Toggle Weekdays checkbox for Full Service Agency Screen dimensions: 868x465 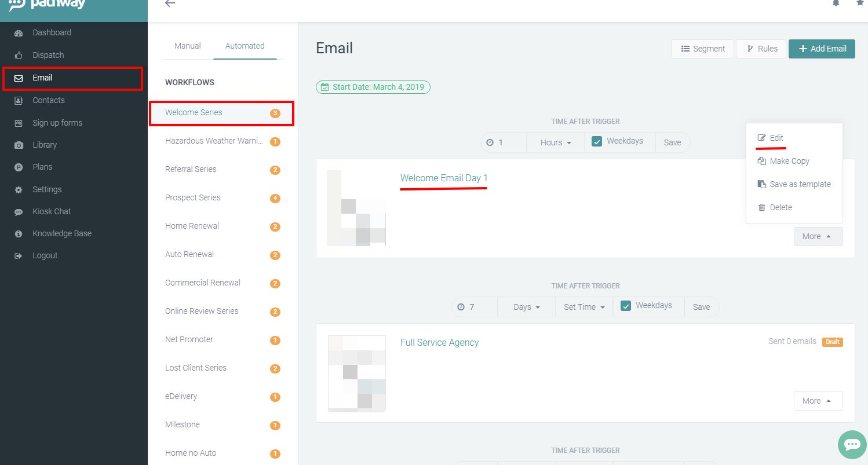[x=626, y=306]
